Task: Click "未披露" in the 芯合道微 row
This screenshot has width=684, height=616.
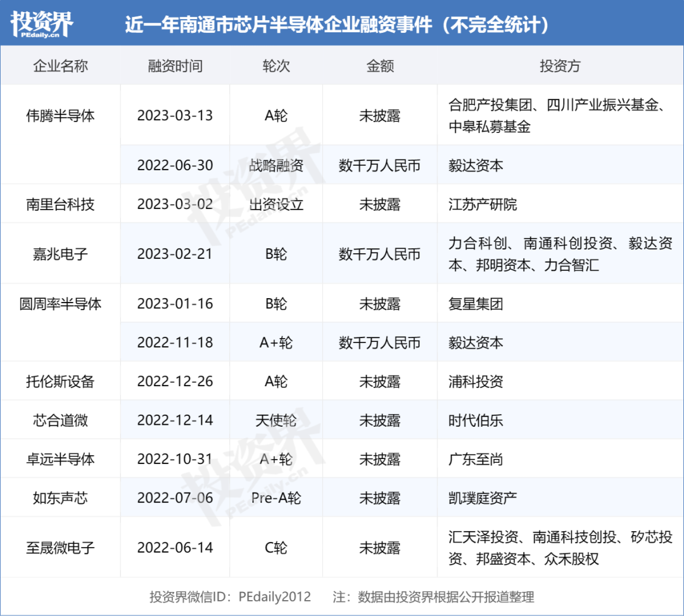Action: coord(379,420)
